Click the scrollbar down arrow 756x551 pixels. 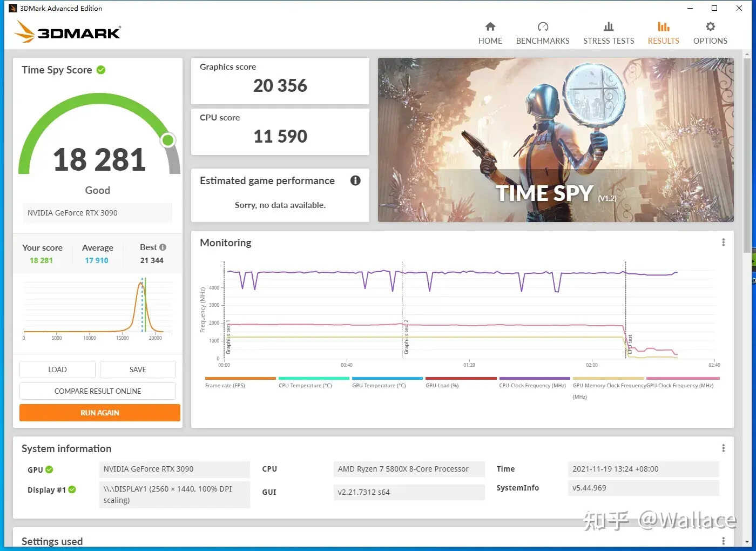coord(747,542)
